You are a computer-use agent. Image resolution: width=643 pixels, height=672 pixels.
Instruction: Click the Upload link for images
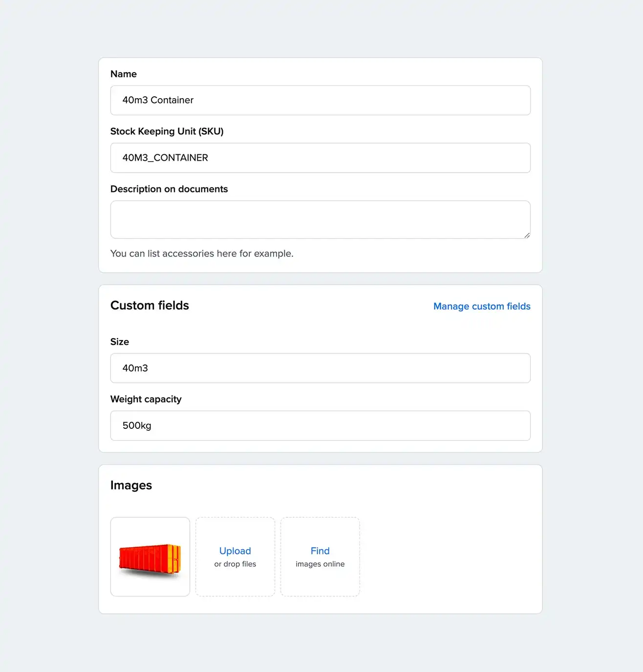pyautogui.click(x=235, y=551)
